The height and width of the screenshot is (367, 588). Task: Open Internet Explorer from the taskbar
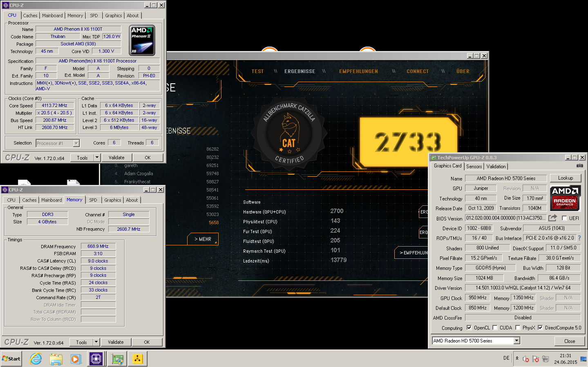click(36, 359)
